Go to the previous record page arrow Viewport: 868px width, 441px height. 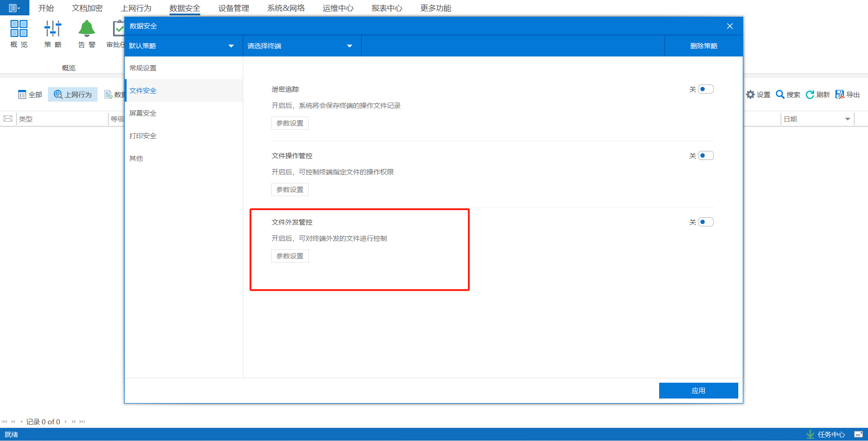tap(22, 422)
